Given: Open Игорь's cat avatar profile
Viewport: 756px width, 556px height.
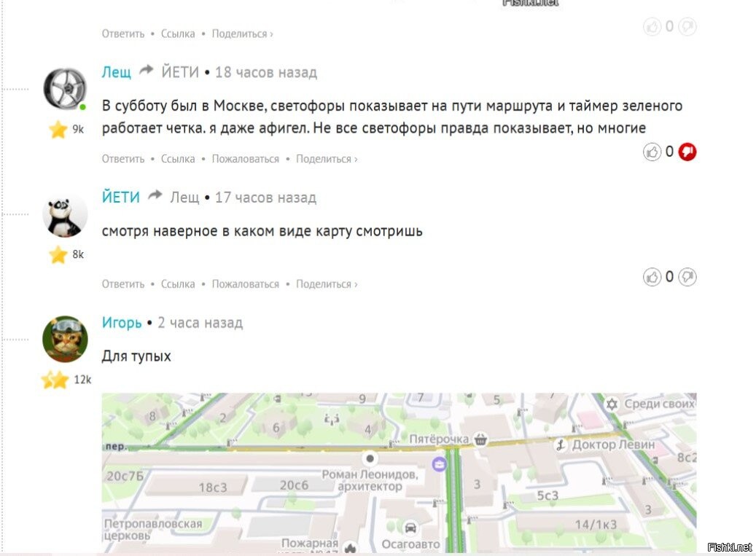Looking at the screenshot, I should [x=65, y=339].
